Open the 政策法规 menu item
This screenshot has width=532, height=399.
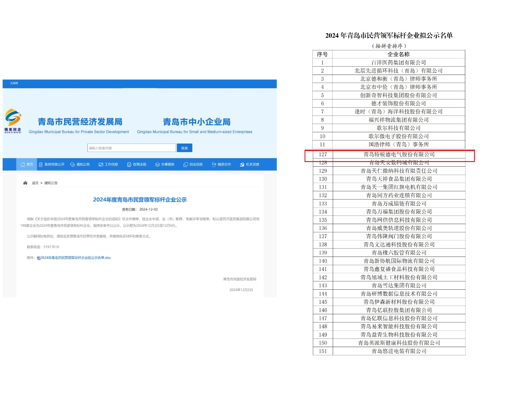coord(139,164)
